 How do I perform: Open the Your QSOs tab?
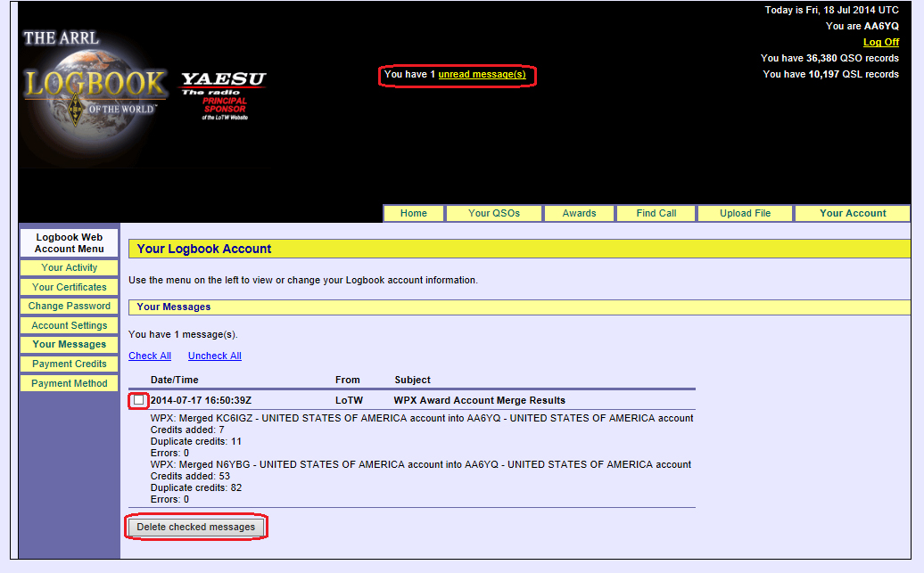pos(494,214)
